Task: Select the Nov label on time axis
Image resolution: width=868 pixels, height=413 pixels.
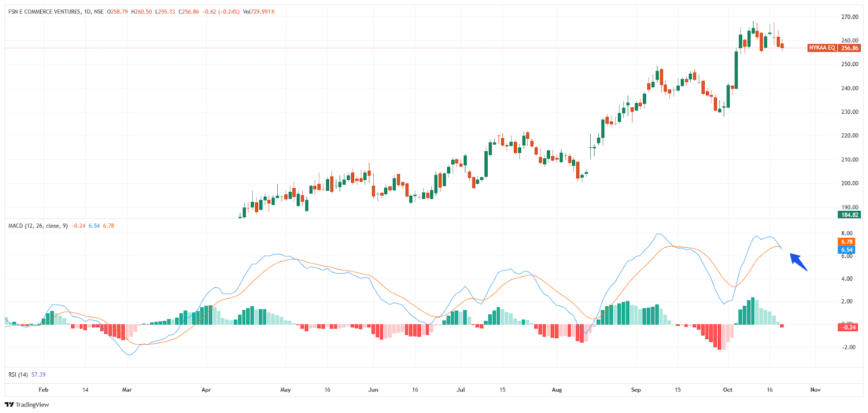Action: click(815, 390)
